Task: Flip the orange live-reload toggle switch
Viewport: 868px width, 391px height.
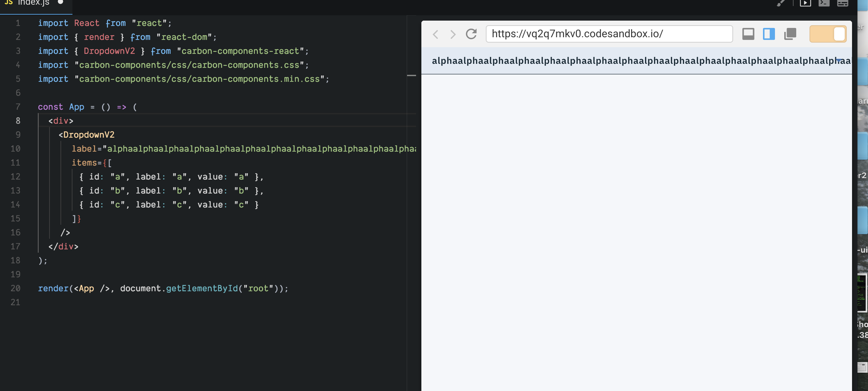Action: (828, 34)
